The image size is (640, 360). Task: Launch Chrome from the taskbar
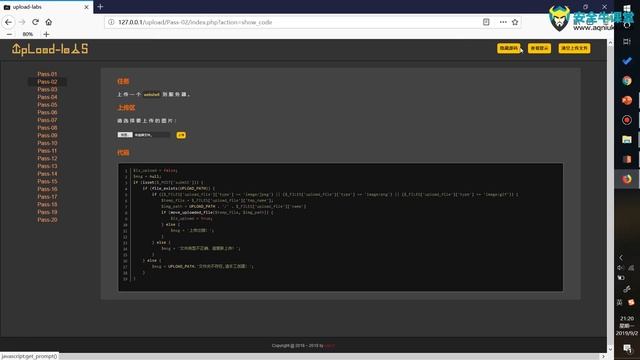pyautogui.click(x=627, y=80)
